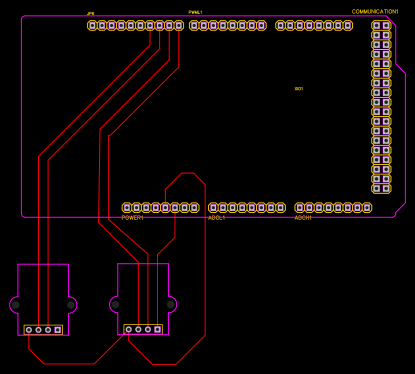Click the right mounting hole of the right sensor module
This screenshot has width=415, height=374.
(x=171, y=304)
